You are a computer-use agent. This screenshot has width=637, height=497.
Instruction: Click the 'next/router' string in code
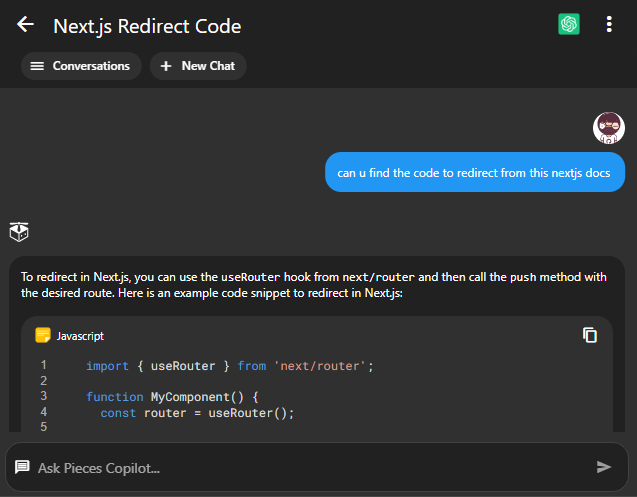click(x=321, y=366)
